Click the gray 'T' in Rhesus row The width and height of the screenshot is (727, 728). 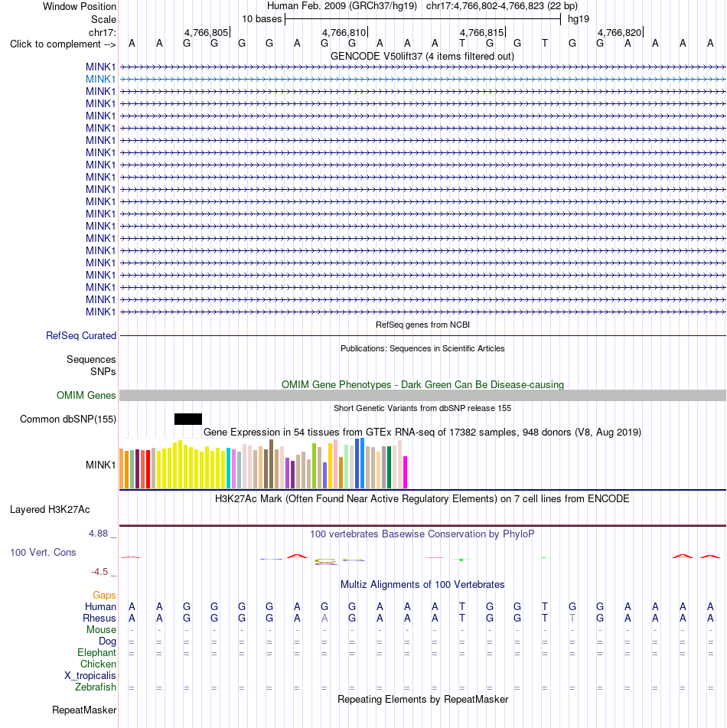pyautogui.click(x=572, y=619)
